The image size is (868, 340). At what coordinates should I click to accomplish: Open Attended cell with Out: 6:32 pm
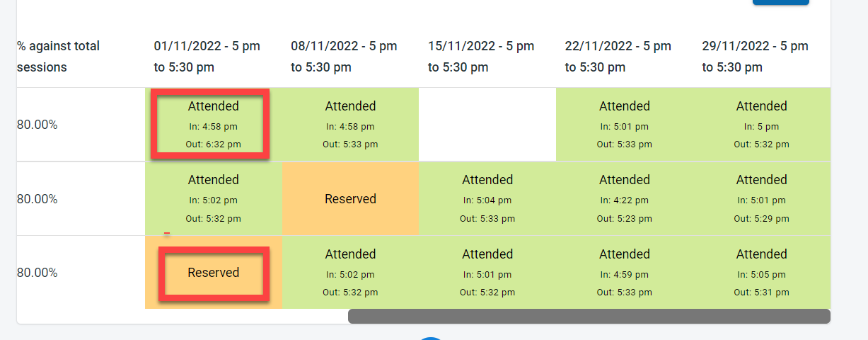click(x=213, y=124)
